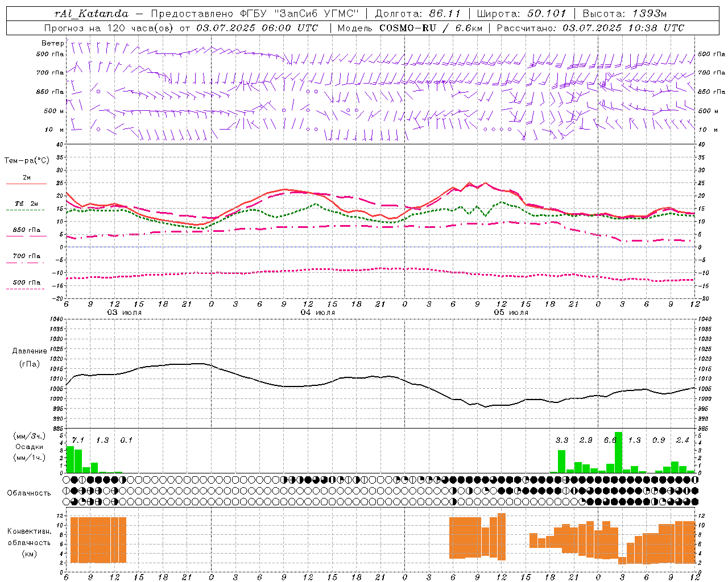Click the 700 гПа temperature legend entry

(x=27, y=256)
